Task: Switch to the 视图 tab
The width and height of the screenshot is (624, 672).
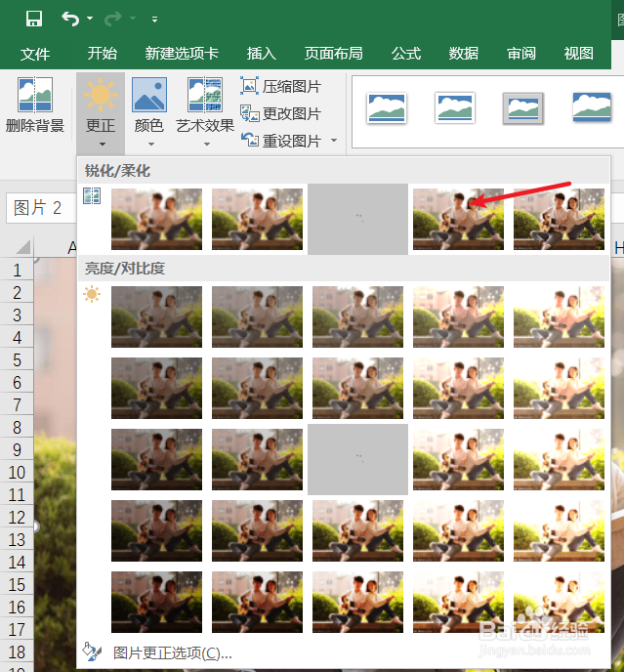Action: point(578,54)
